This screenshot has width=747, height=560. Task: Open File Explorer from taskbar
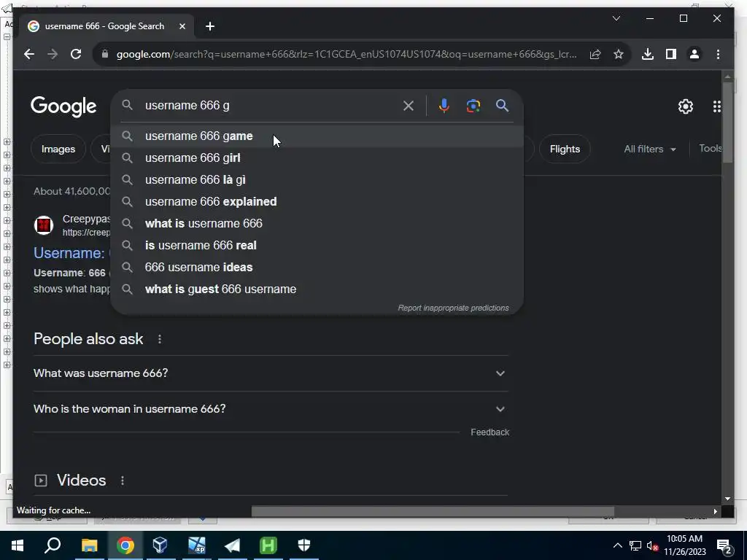[x=89, y=545]
